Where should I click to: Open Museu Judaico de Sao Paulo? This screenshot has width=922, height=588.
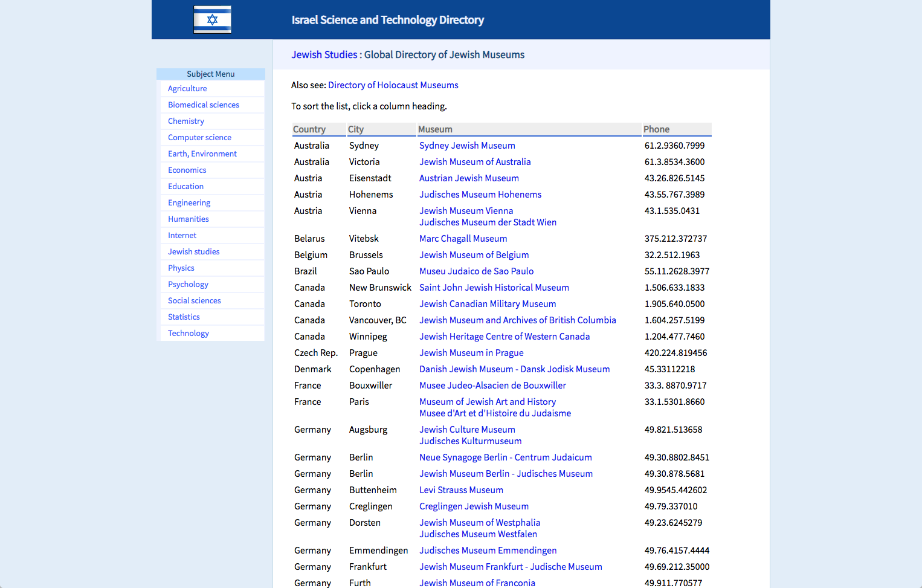pyautogui.click(x=477, y=271)
